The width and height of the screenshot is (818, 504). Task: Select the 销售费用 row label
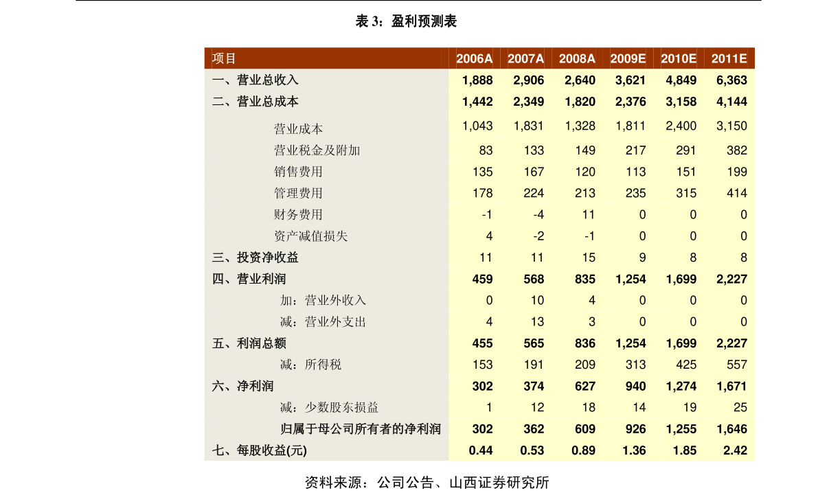(x=298, y=172)
